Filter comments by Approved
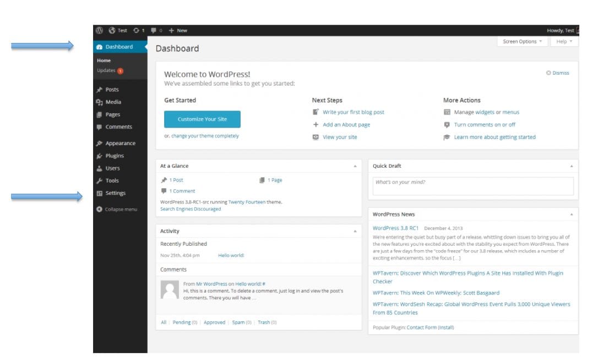Screen dimensions: 593x364 [214, 322]
